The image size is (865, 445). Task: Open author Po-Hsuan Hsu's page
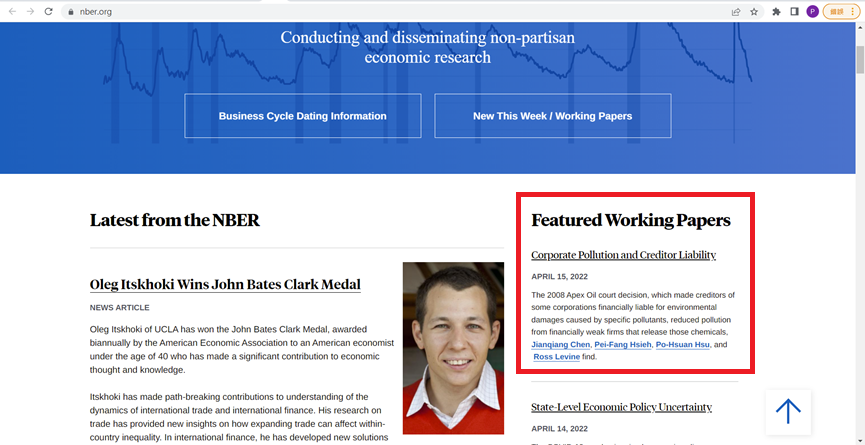(682, 345)
